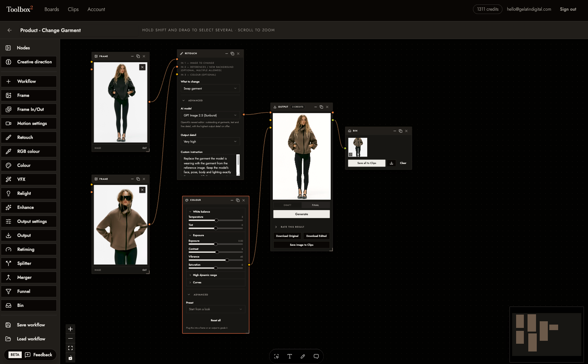
Task: Add a VFX node
Action: click(x=29, y=179)
